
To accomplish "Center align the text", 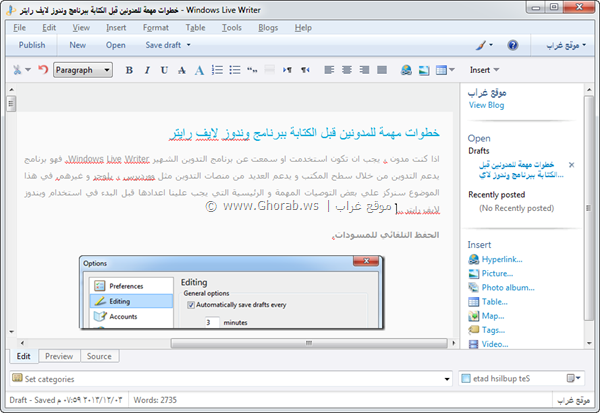I will click(347, 70).
